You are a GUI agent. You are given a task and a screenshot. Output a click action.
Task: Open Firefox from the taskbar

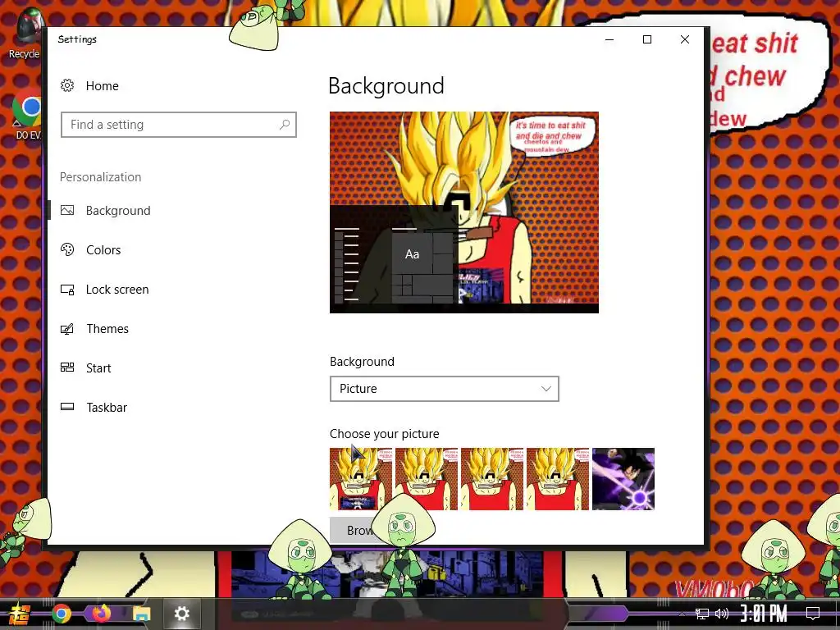pos(101,613)
